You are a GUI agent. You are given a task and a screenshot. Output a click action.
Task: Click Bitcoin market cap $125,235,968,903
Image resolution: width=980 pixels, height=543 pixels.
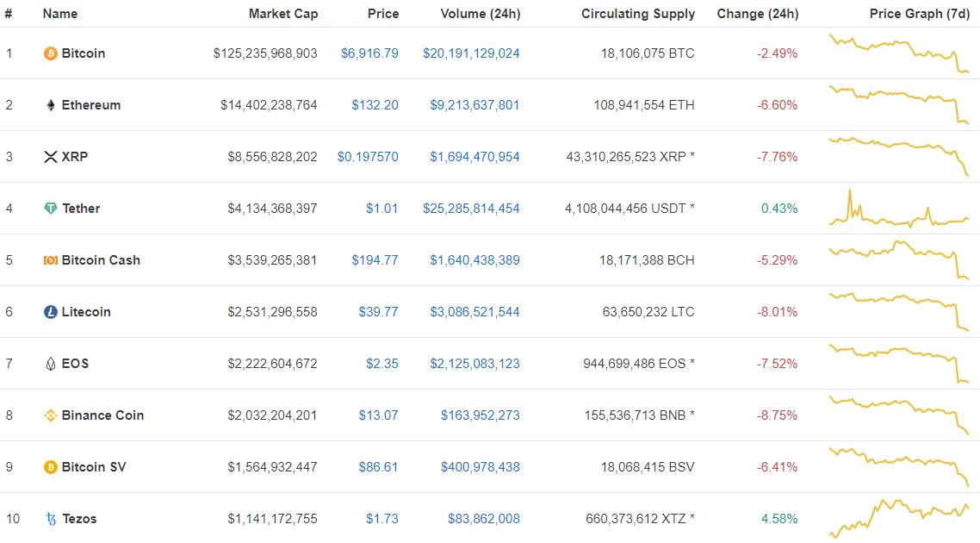265,53
